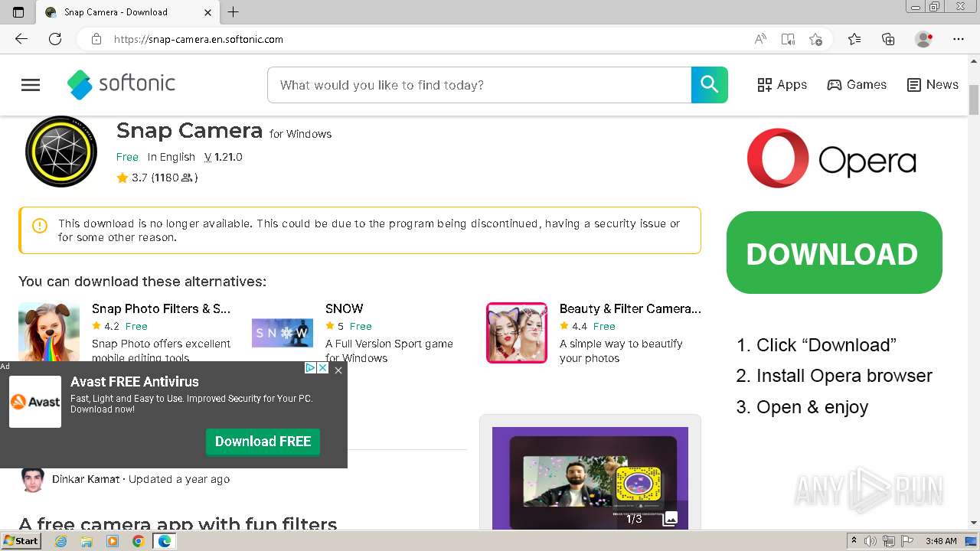Click the Softonic logo
The width and height of the screenshot is (980, 551).
tap(121, 84)
